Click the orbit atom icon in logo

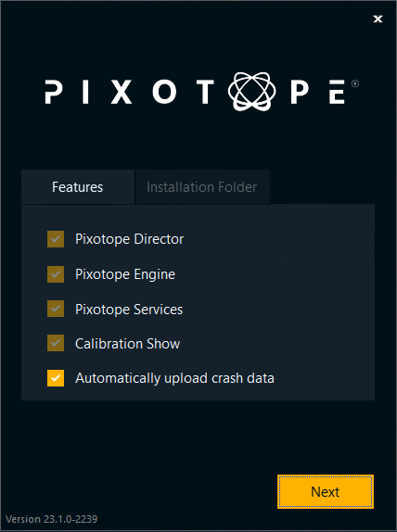pos(252,91)
